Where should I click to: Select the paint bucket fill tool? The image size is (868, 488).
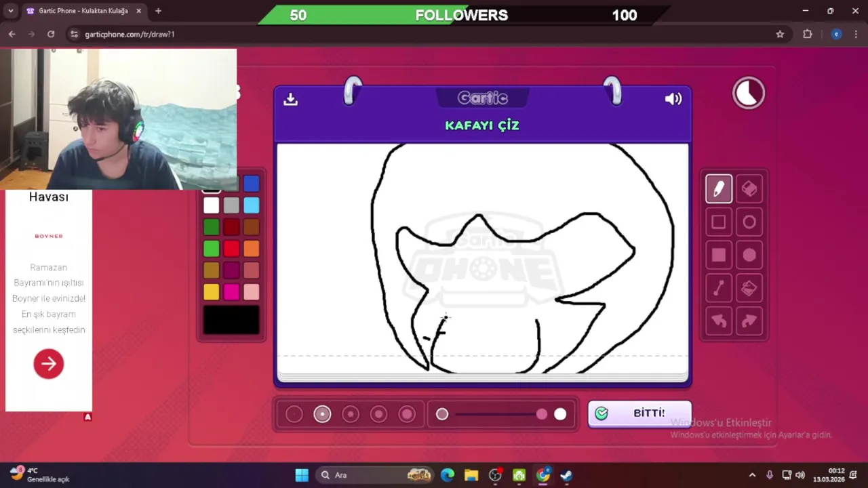click(749, 288)
